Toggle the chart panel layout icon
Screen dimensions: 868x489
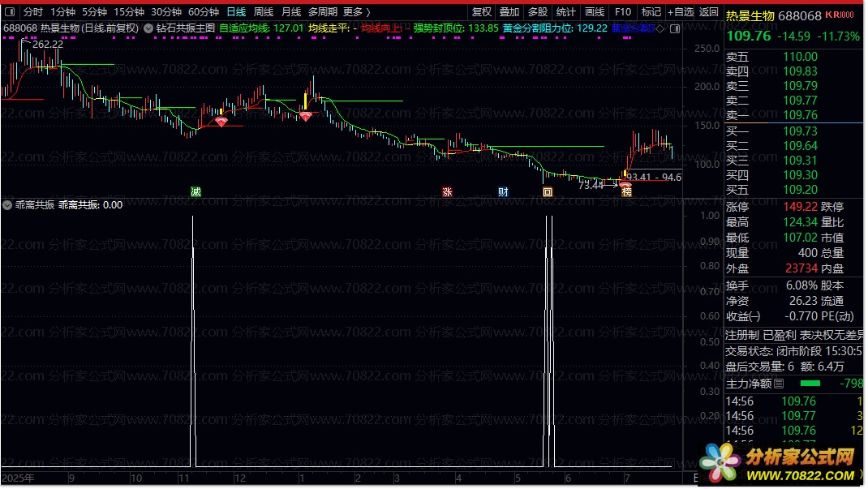pyautogui.click(x=675, y=28)
